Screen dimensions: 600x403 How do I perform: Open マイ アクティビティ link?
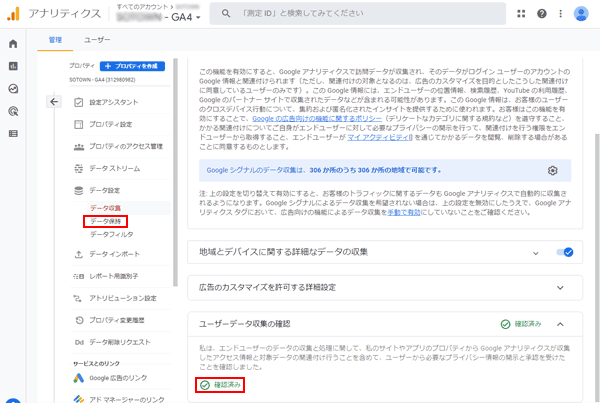[x=380, y=137]
